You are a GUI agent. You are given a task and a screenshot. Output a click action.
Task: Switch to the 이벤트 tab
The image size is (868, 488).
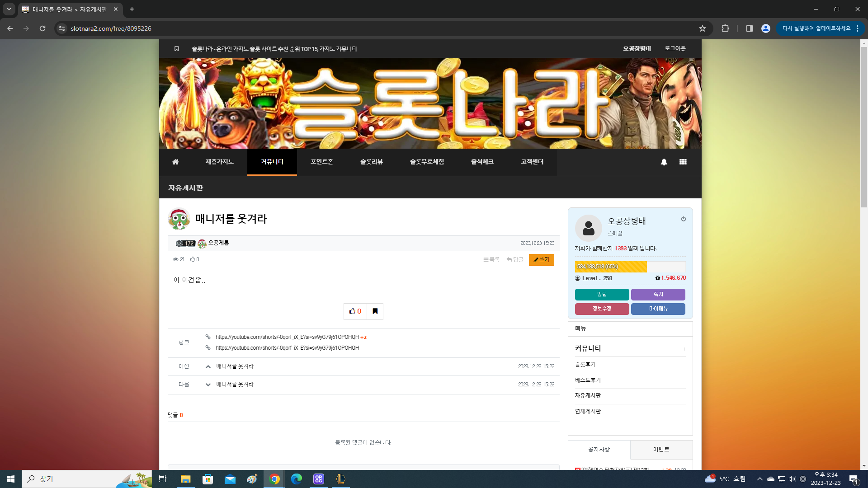coord(661,450)
